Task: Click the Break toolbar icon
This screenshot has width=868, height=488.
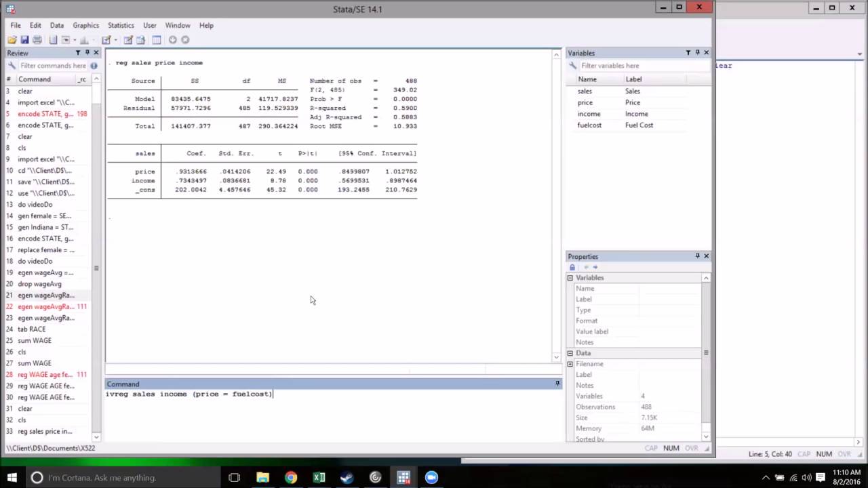Action: [185, 40]
